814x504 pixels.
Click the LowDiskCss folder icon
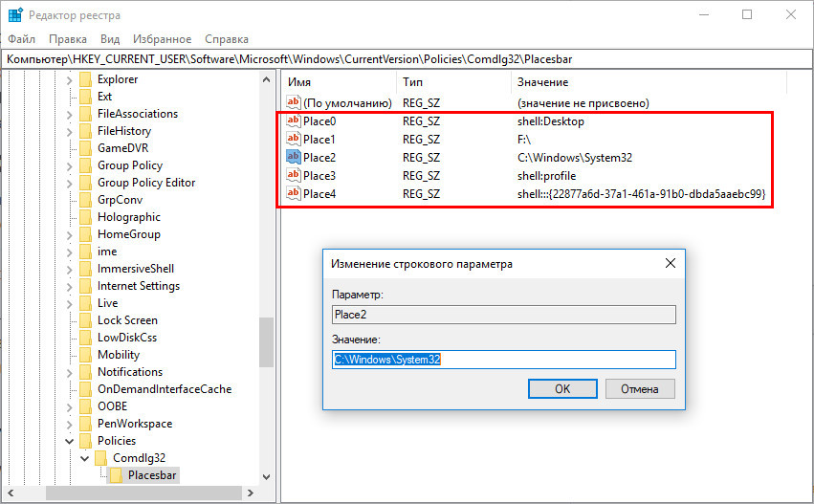[86, 338]
